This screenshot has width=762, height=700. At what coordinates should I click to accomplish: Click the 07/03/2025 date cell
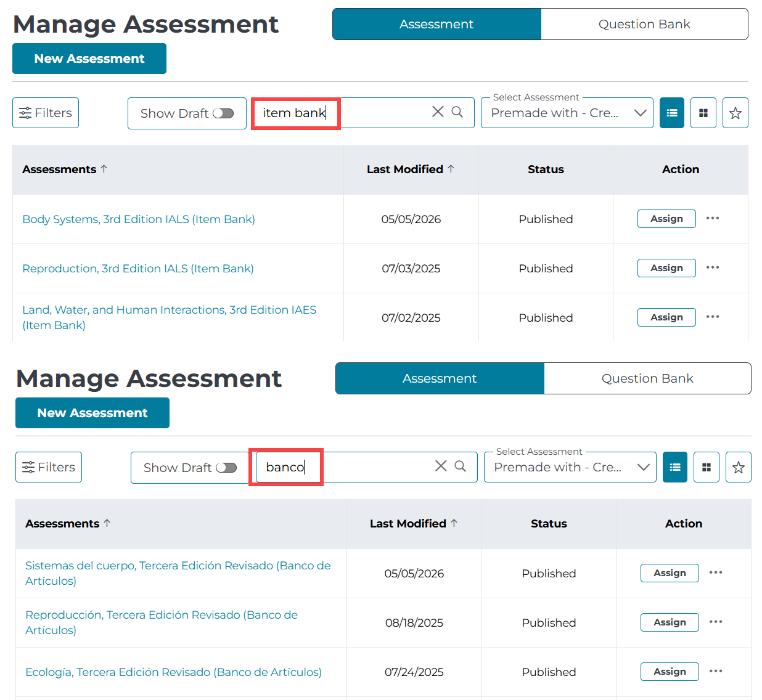[411, 269]
